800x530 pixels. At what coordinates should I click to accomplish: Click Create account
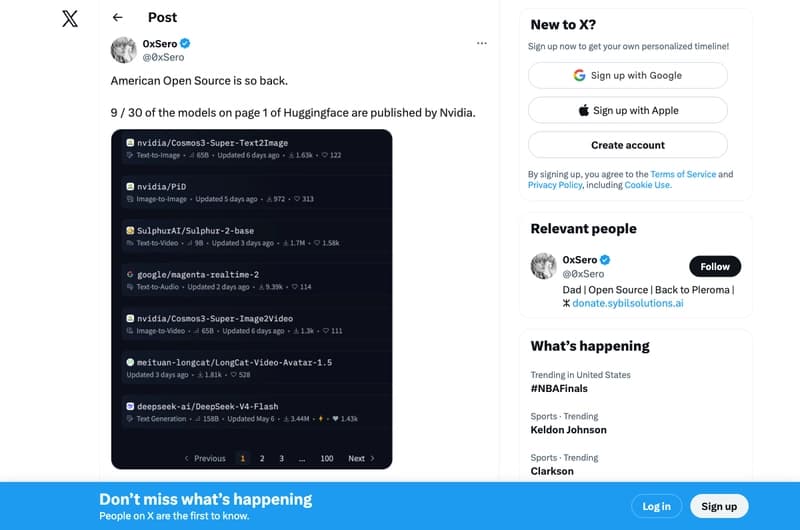(x=628, y=145)
